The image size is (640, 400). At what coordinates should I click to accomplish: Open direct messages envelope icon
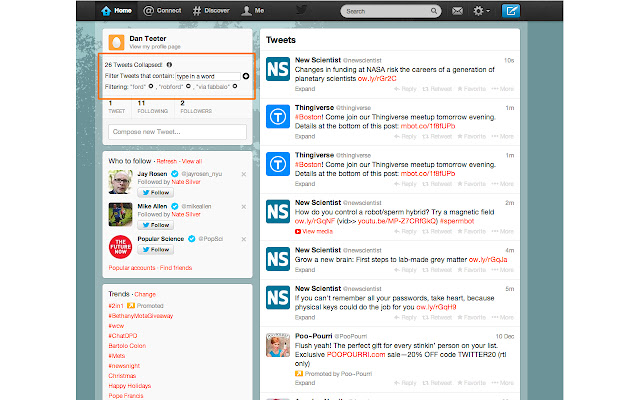click(x=457, y=11)
